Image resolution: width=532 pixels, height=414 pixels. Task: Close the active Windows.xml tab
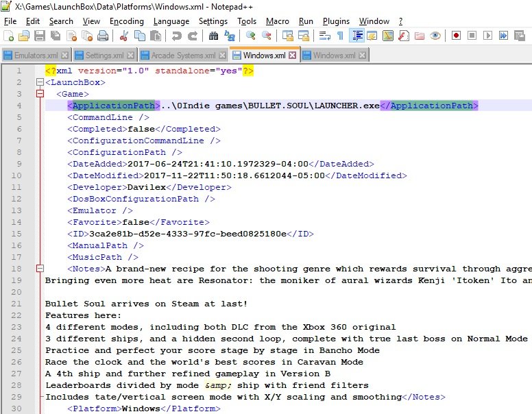pyautogui.click(x=293, y=56)
